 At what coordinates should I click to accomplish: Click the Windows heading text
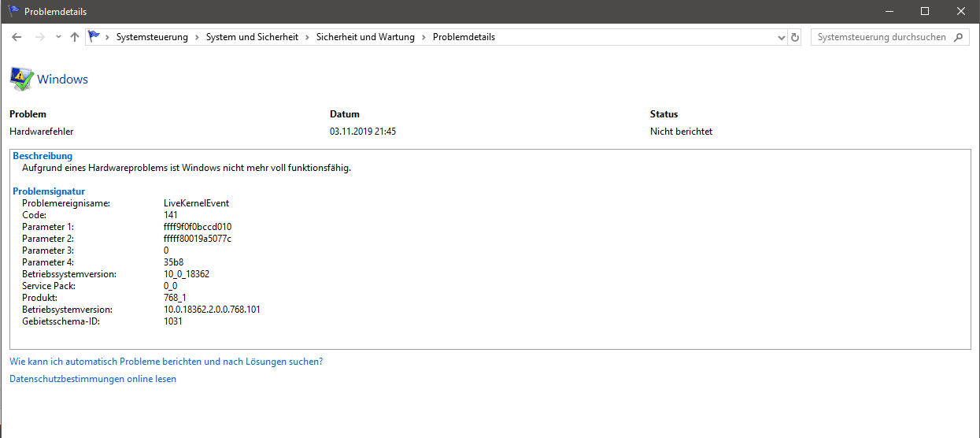[62, 80]
